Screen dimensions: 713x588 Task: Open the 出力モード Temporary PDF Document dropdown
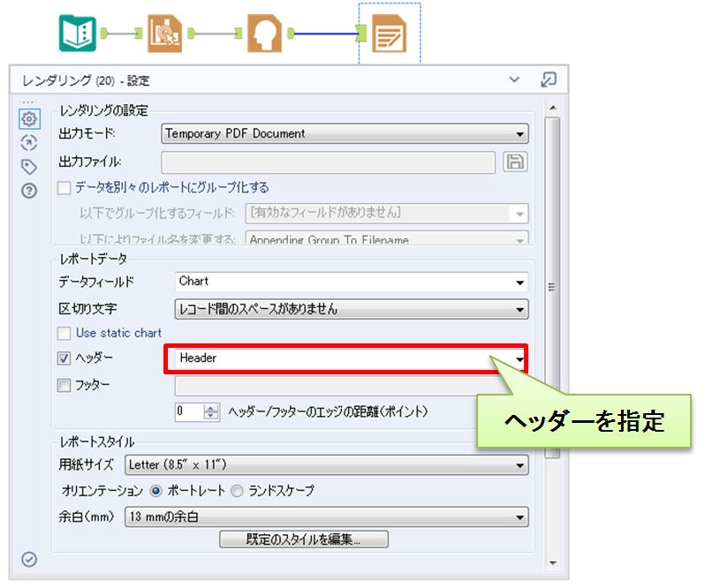pos(345,134)
